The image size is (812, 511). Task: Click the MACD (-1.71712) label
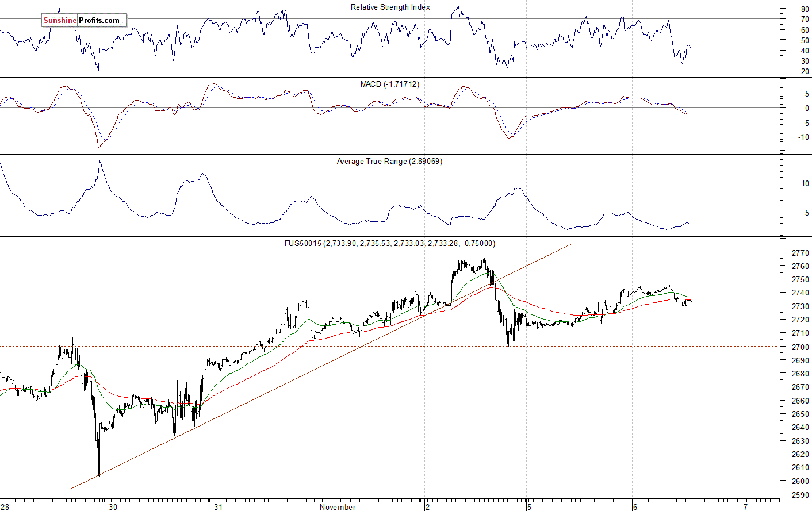390,84
